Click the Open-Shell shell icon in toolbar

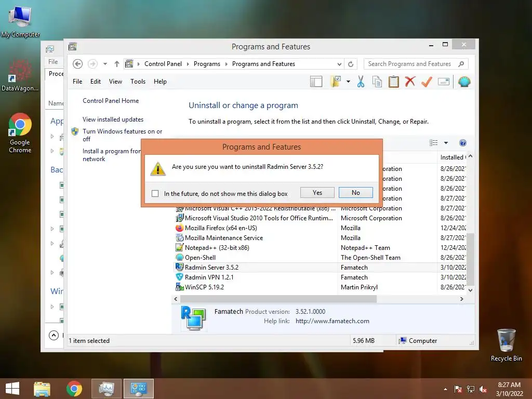coord(464,82)
